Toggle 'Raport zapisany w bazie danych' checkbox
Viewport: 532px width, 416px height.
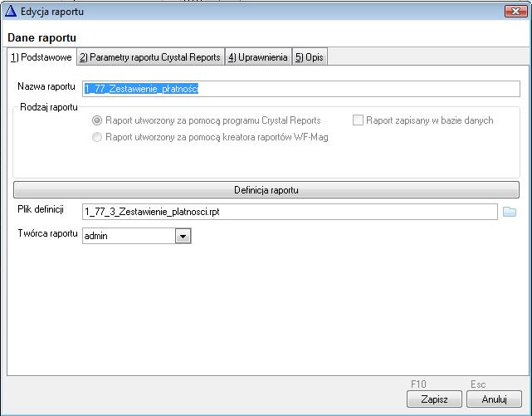358,120
